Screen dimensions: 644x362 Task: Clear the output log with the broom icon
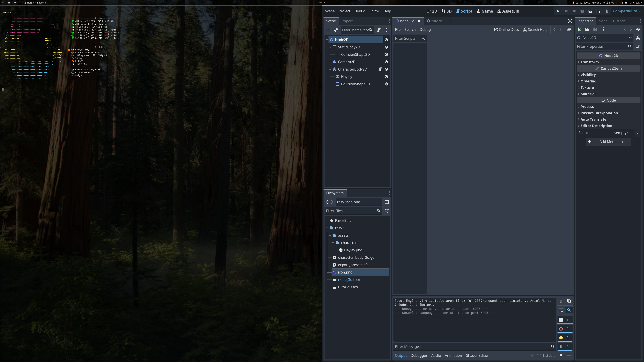click(561, 301)
